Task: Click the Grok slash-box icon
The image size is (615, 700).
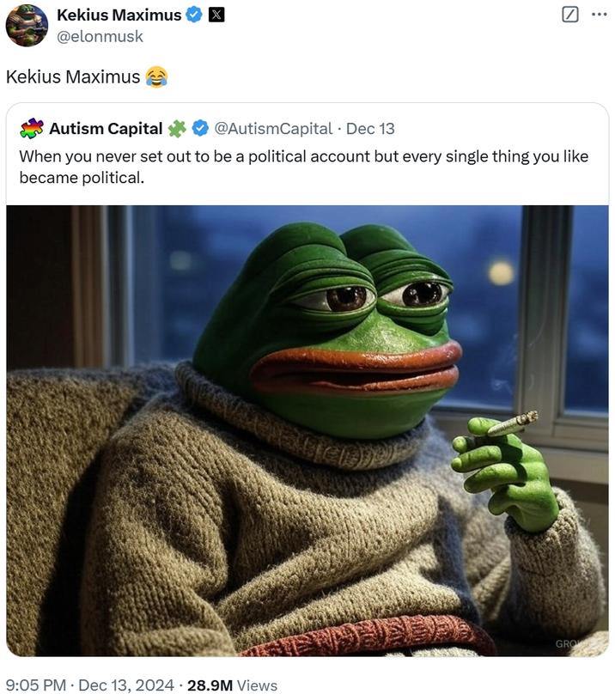Action: pos(570,15)
